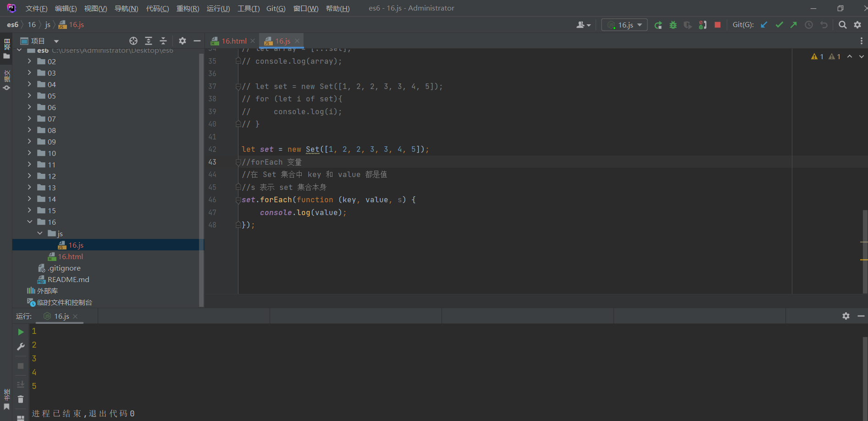This screenshot has height=421, width=868.
Task: Click the green Run arrow in run panel
Action: point(21,332)
